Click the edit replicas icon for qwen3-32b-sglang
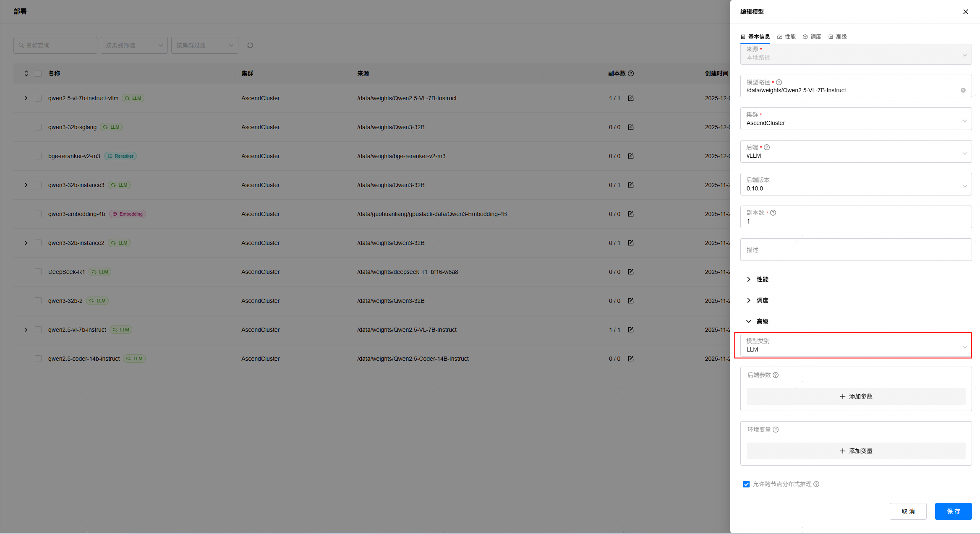980x534 pixels. (x=630, y=127)
